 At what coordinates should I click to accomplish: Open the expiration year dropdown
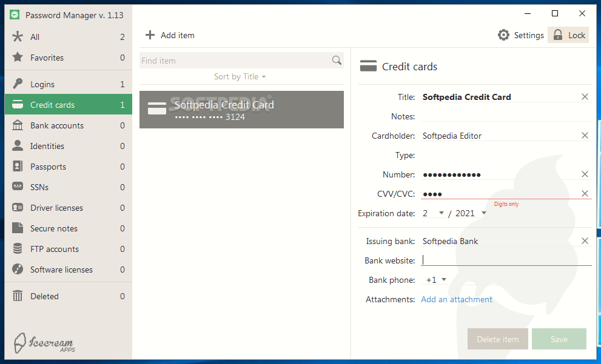[x=471, y=213]
